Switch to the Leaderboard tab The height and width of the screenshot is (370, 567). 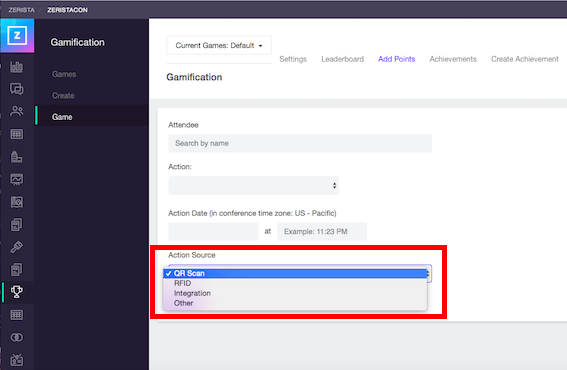(x=342, y=59)
